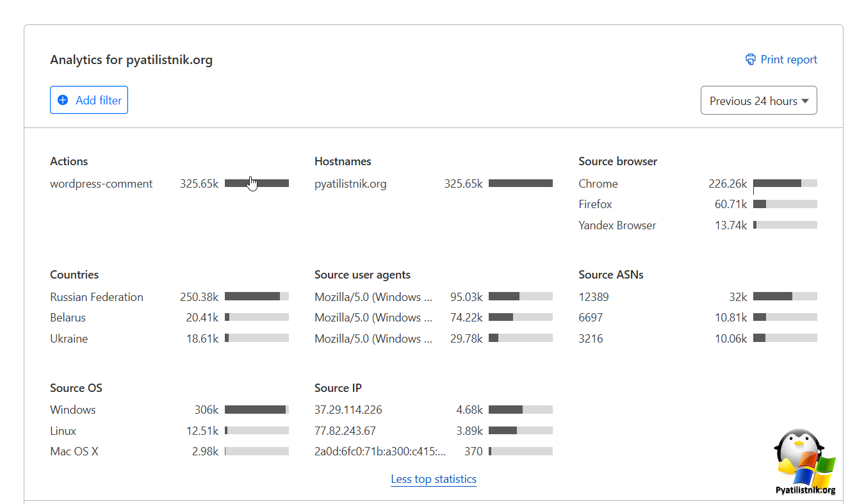The width and height of the screenshot is (857, 504).
Task: Select the pyatilistnik.org hostname entry
Action: coord(350,184)
